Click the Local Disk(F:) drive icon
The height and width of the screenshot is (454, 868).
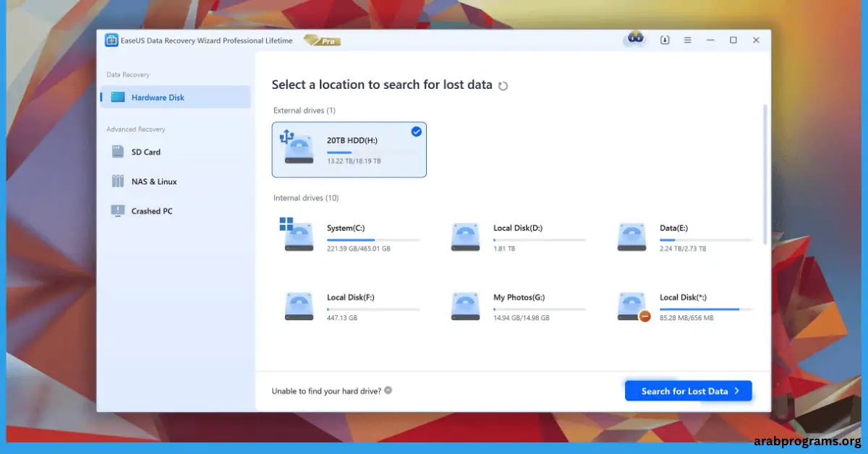tap(299, 306)
